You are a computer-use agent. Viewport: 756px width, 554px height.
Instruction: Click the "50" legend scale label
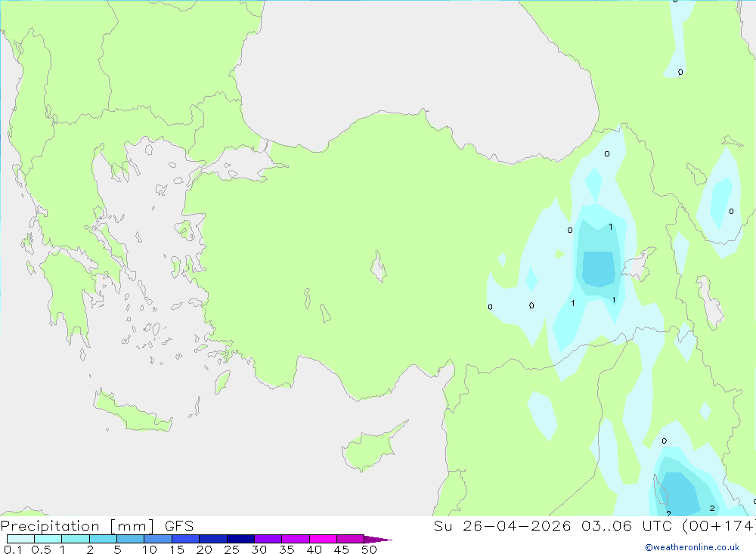pos(369,549)
